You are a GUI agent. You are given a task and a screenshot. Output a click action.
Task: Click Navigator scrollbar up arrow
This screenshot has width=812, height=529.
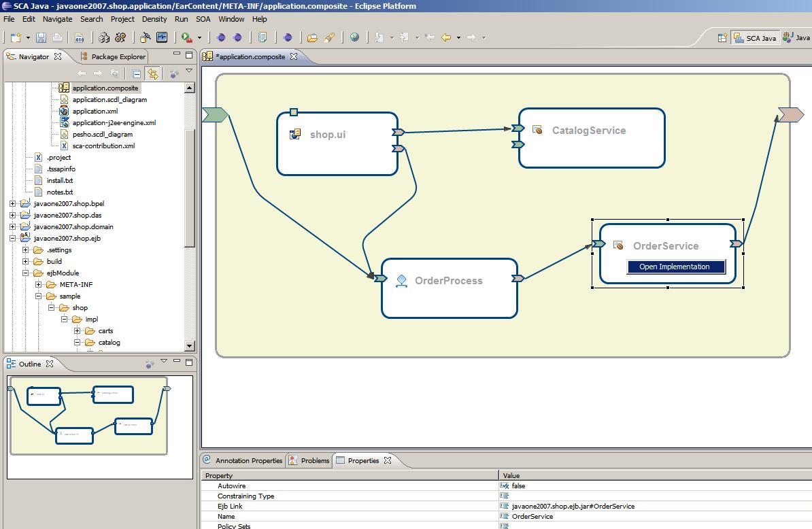(190, 88)
